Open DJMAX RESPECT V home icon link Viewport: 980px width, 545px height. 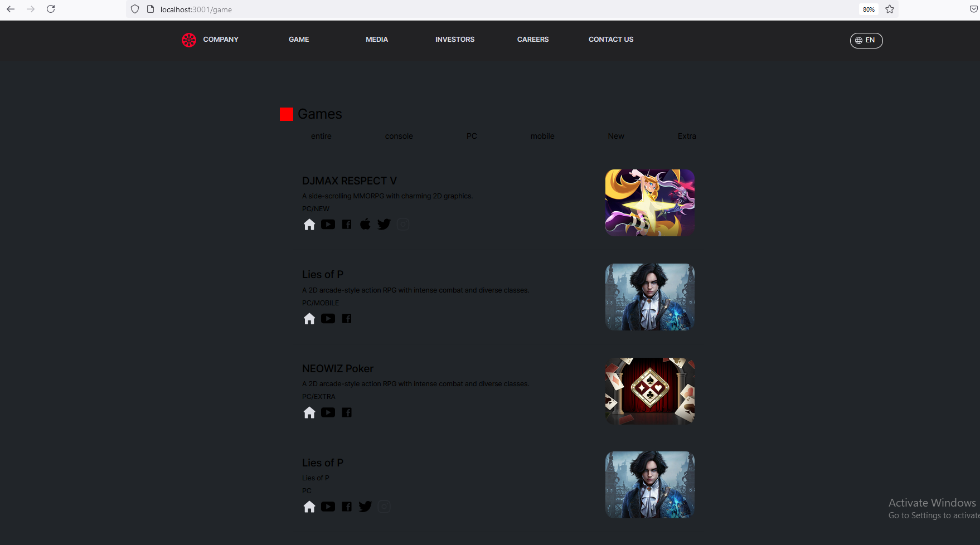pos(309,225)
